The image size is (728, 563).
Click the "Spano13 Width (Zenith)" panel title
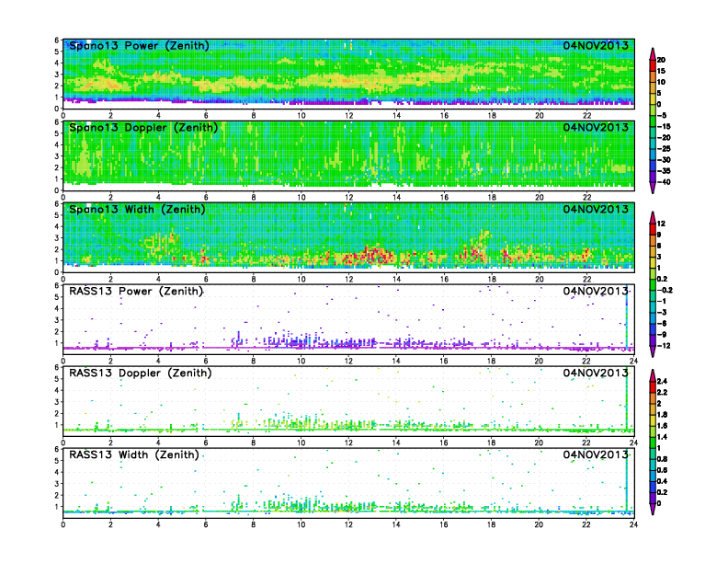(x=137, y=210)
